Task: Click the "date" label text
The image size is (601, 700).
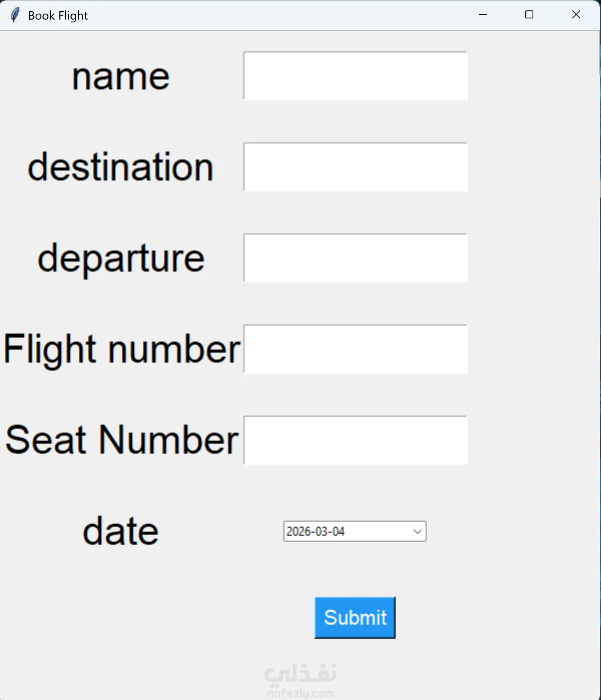Action: pyautogui.click(x=121, y=532)
